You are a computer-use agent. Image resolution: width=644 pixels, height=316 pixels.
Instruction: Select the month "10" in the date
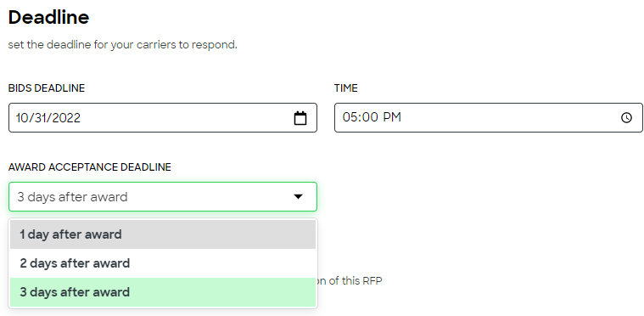22,118
